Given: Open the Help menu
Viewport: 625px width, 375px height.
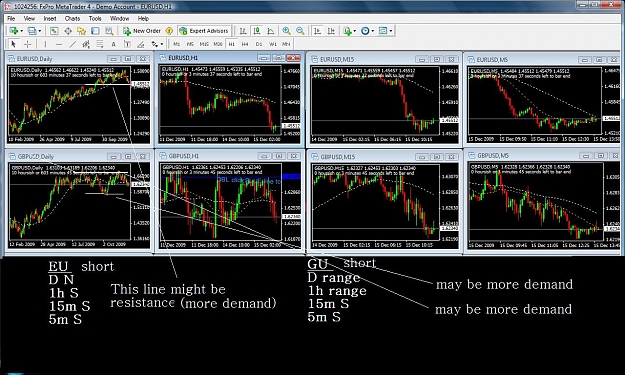Looking at the screenshot, I should (x=143, y=18).
